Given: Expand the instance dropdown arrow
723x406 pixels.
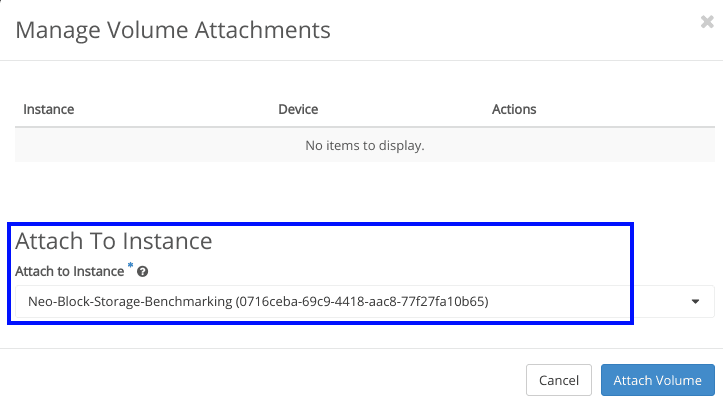Looking at the screenshot, I should coord(695,301).
